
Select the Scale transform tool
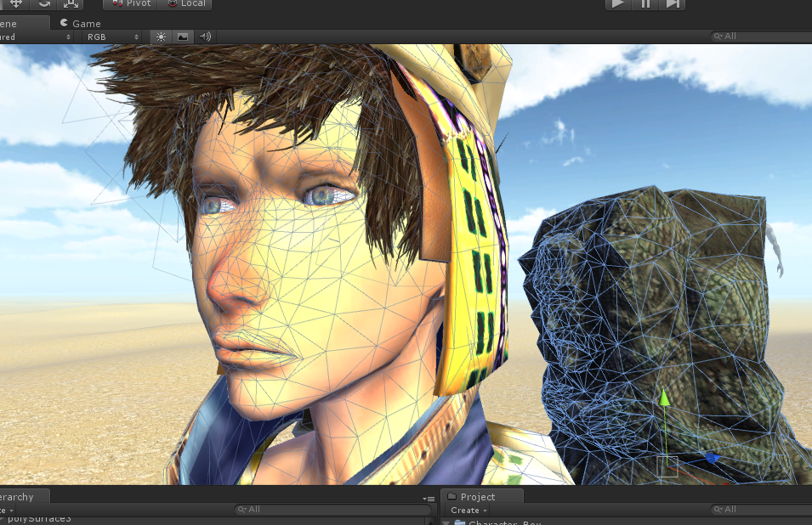pyautogui.click(x=71, y=3)
